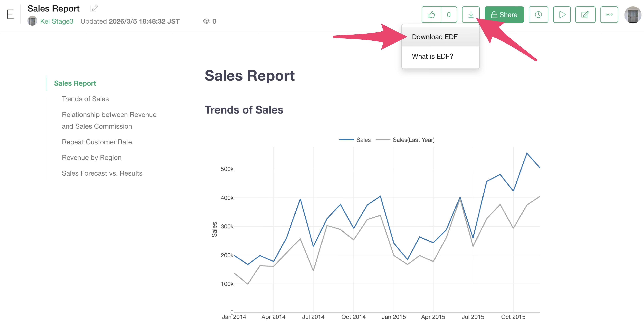Click the like count number box
Viewport: 644px width, 335px height.
pos(449,15)
